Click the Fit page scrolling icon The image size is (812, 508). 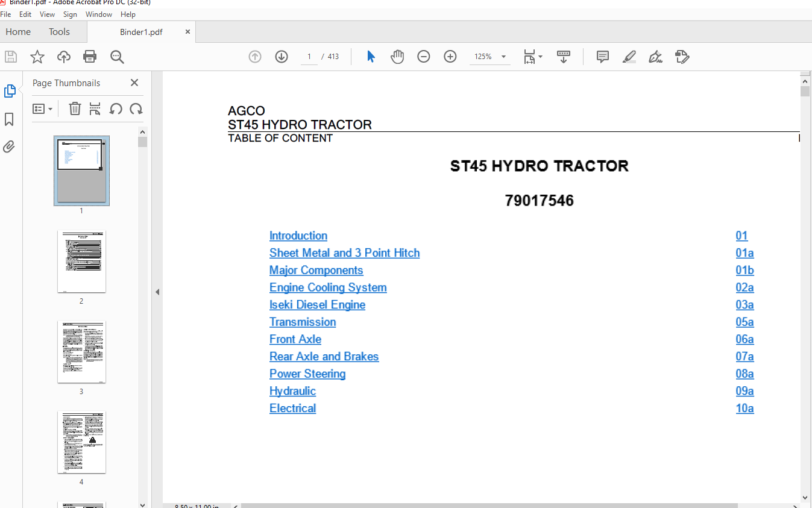[529, 57]
